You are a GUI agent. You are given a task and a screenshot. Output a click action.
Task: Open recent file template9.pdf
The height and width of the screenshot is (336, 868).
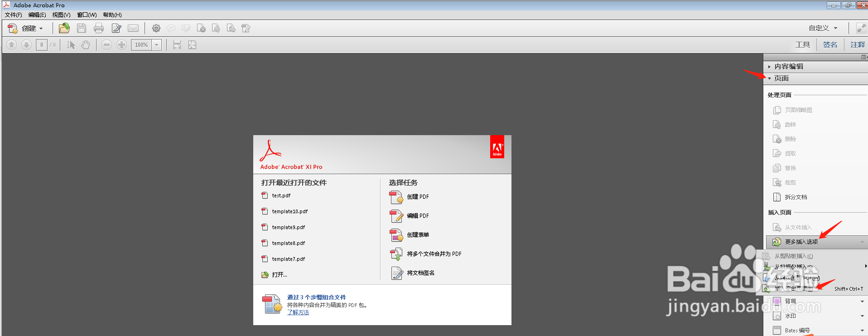point(288,227)
